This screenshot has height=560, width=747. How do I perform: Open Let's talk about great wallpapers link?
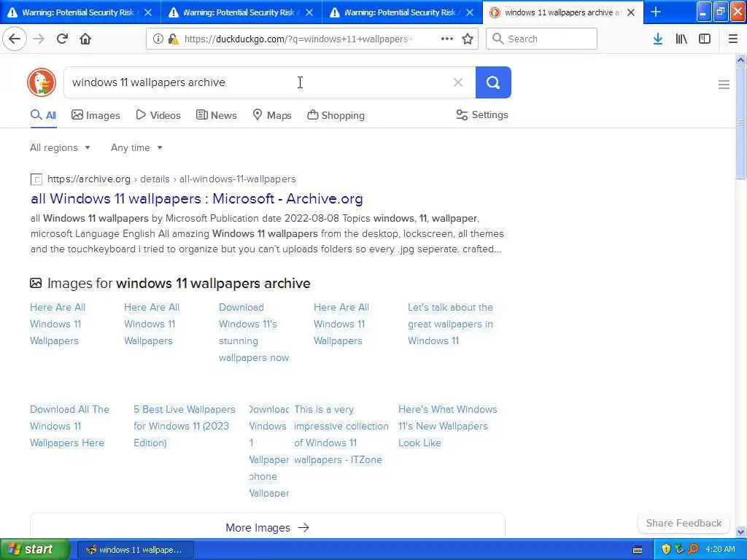pyautogui.click(x=450, y=324)
